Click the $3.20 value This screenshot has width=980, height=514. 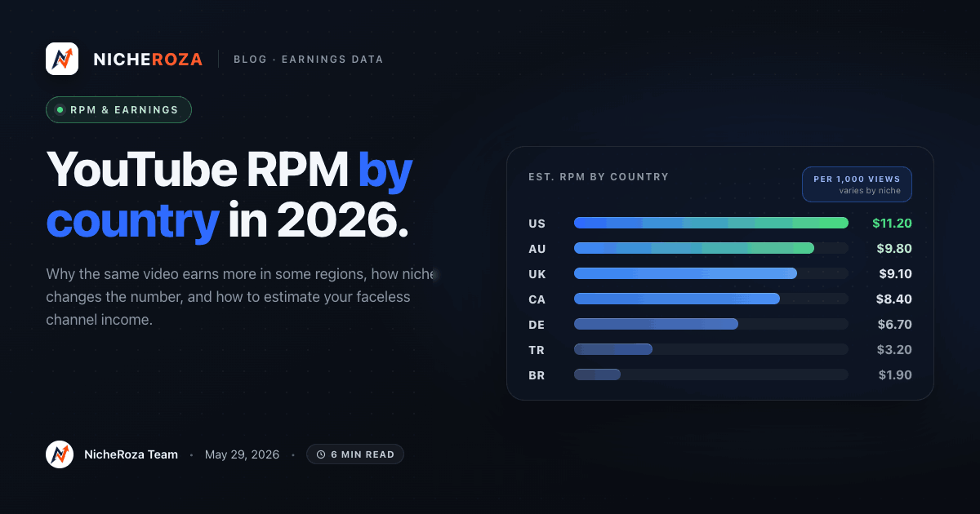(894, 349)
